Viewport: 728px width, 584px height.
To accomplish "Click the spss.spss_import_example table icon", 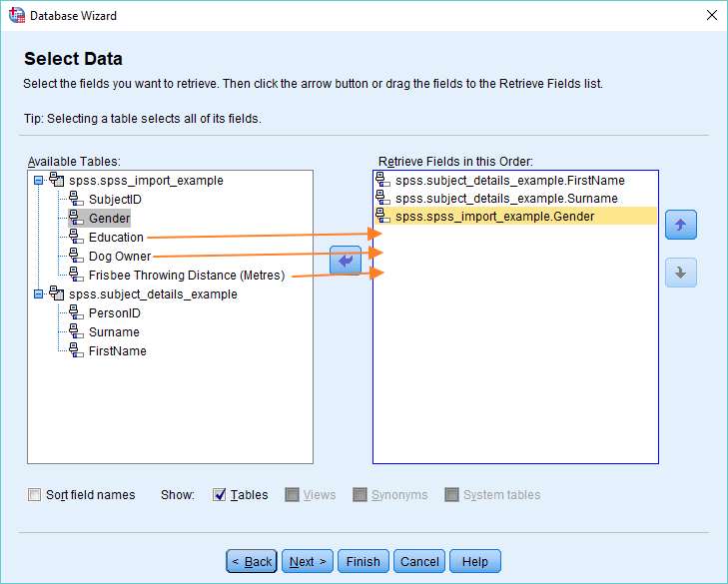I will [x=57, y=179].
